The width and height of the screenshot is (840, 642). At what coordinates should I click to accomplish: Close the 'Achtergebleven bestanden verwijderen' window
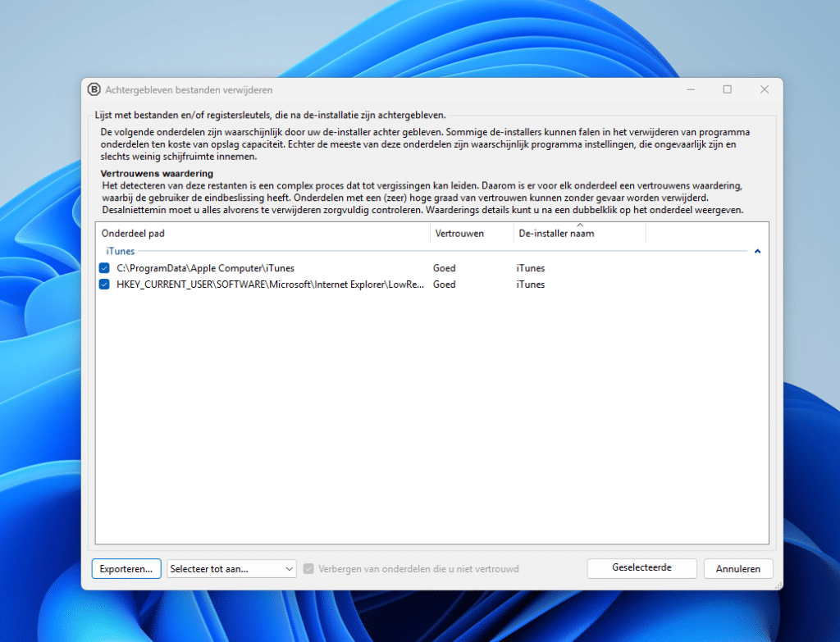(765, 89)
